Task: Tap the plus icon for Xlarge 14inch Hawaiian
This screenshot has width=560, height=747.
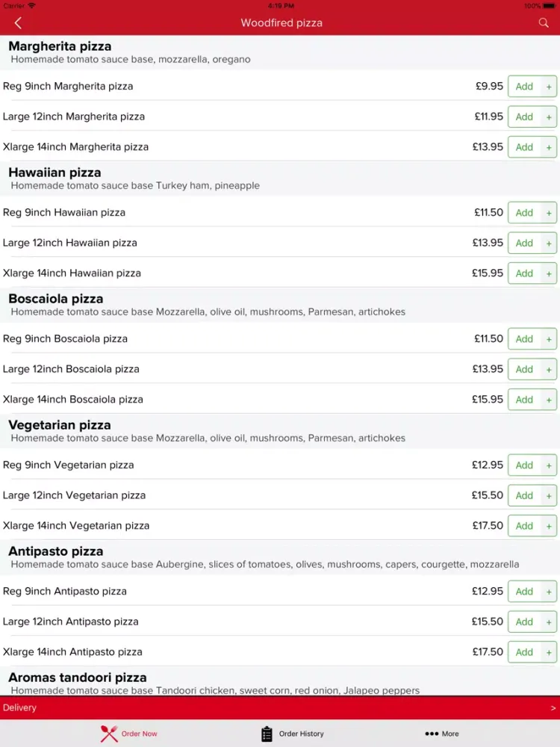Action: click(x=549, y=273)
